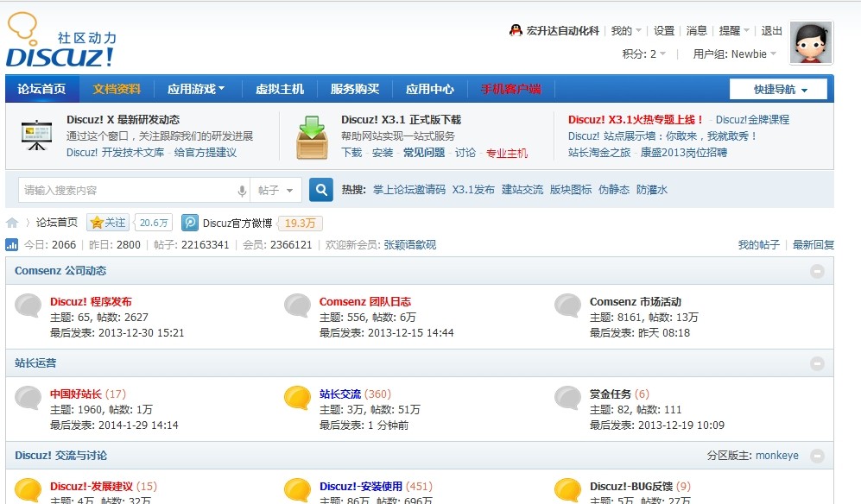The height and width of the screenshot is (504, 861).
Task: Open 给官方提建议 link
Action: [206, 153]
